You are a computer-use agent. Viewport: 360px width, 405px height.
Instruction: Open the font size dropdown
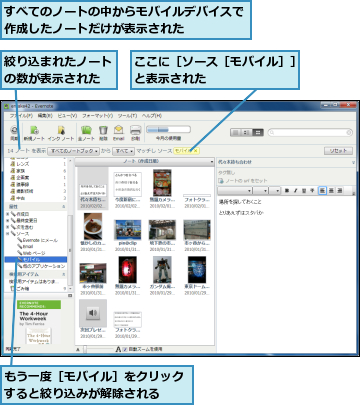(261, 191)
